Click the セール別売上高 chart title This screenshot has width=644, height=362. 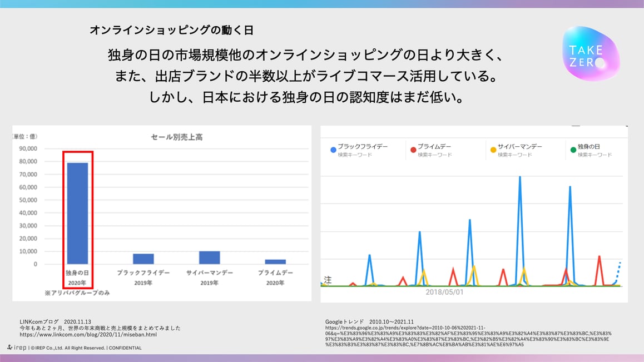pyautogui.click(x=176, y=137)
